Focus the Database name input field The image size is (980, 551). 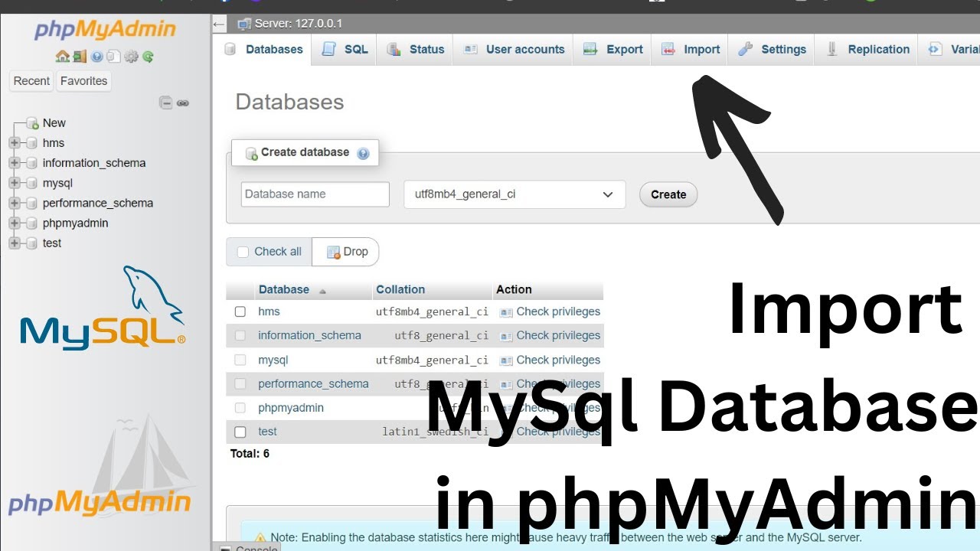(x=315, y=194)
